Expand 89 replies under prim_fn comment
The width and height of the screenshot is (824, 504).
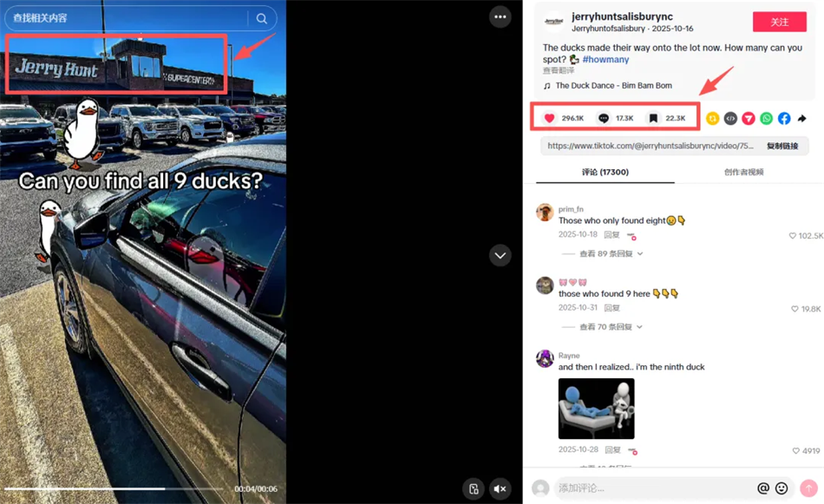[x=611, y=253]
